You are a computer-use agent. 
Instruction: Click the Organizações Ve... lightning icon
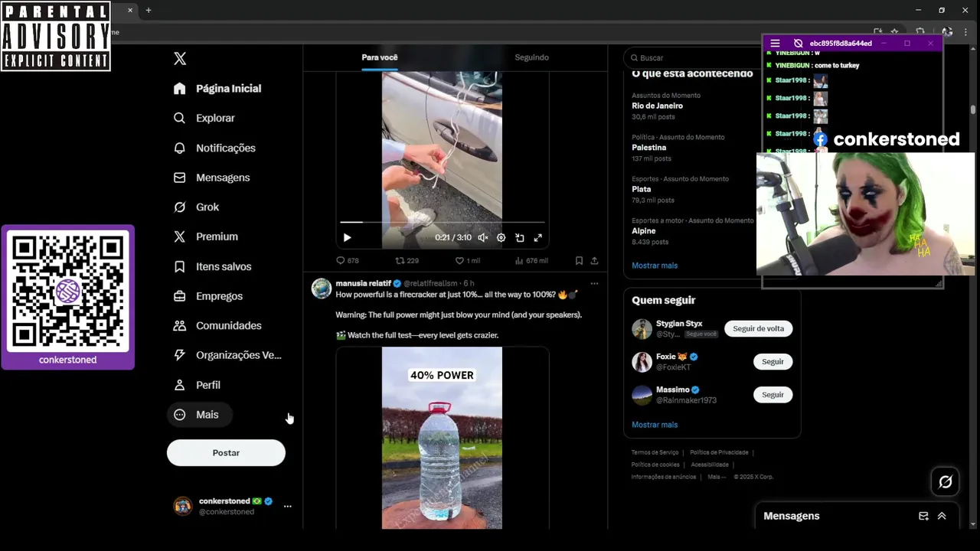coord(180,355)
